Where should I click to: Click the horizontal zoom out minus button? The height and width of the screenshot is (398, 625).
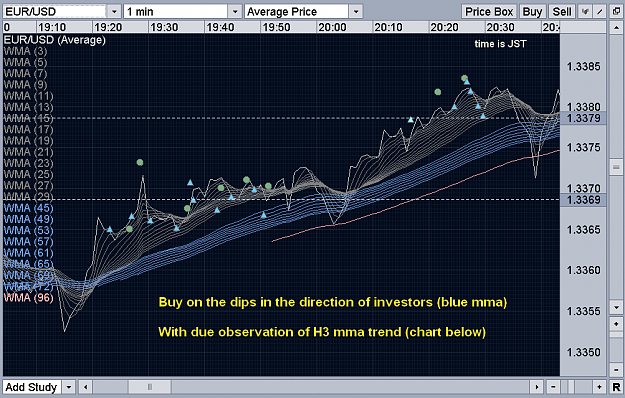point(553,387)
